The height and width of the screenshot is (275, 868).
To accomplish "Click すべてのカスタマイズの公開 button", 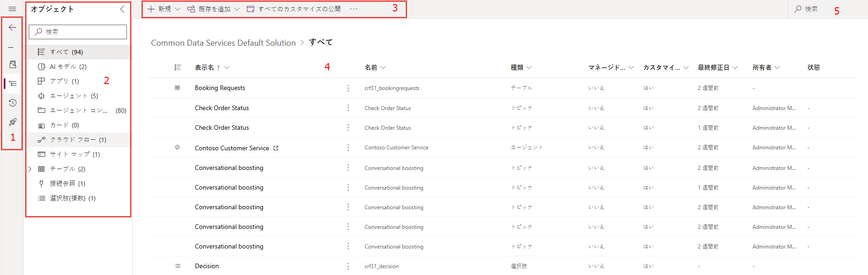I will (293, 9).
